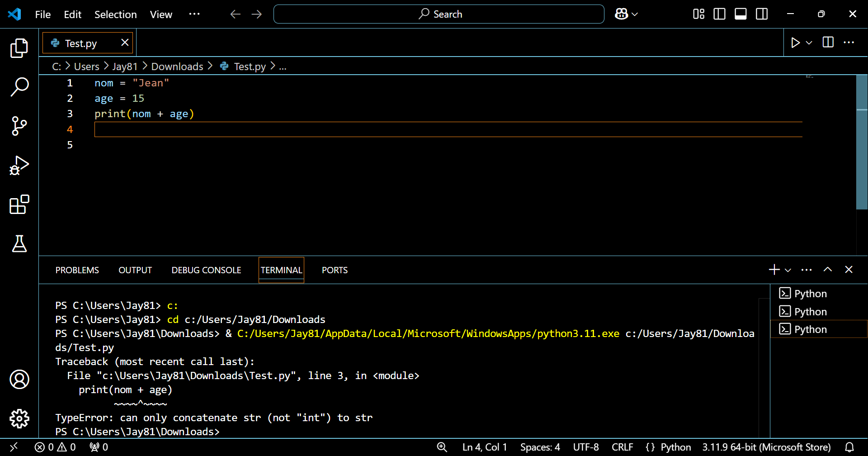
Task: Switch to the PROBLEMS tab
Action: pyautogui.click(x=77, y=270)
